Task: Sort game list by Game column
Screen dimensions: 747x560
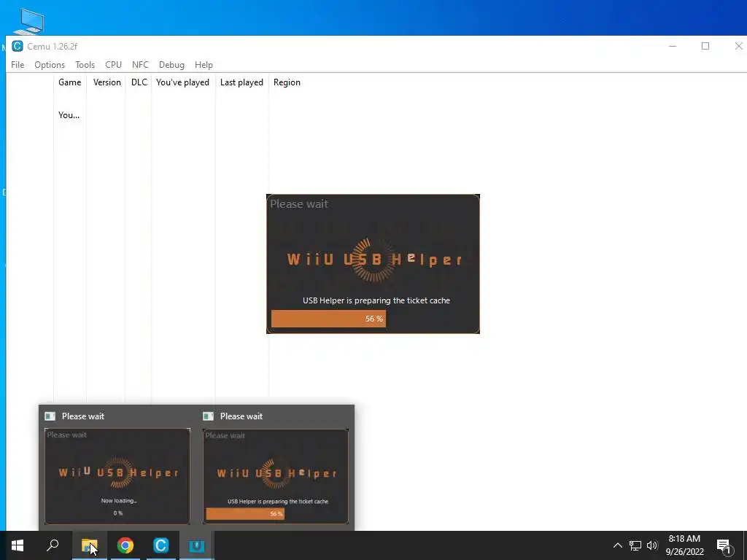Action: [x=70, y=82]
